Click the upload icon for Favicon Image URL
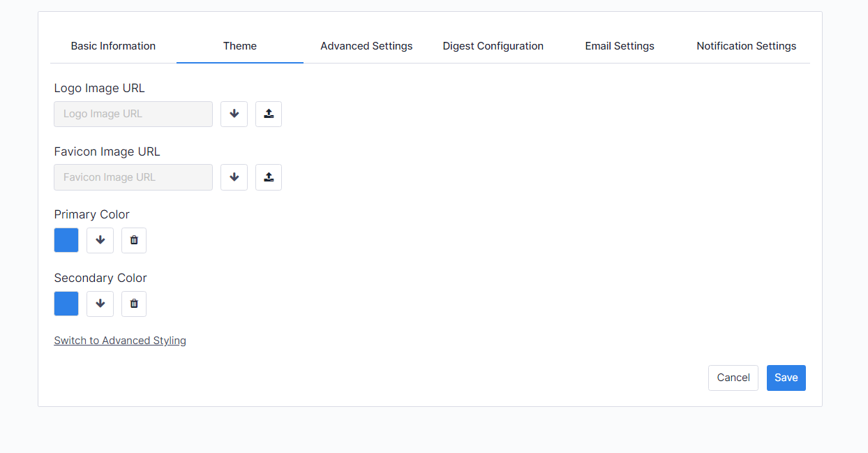 (x=269, y=177)
